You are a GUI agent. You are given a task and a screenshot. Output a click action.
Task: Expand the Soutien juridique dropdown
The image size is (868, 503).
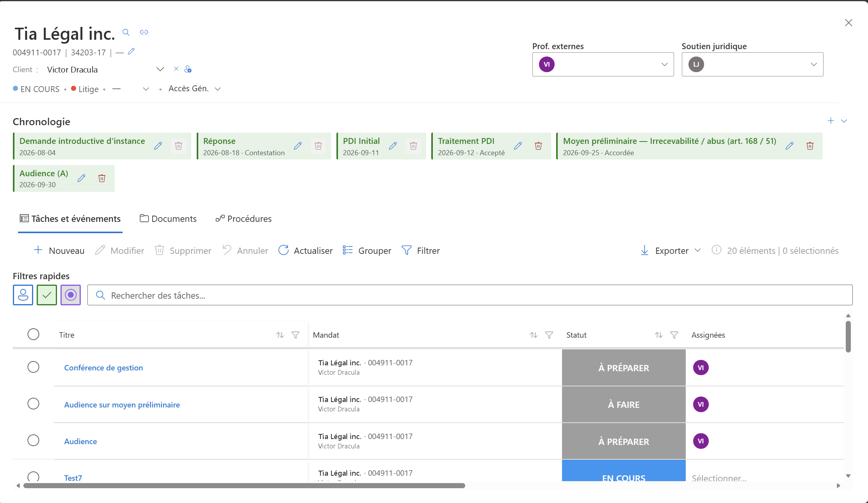point(752,64)
